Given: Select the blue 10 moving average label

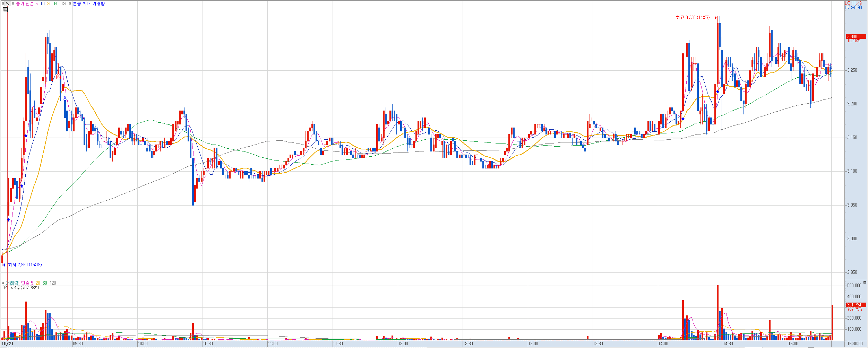Looking at the screenshot, I should coord(42,4).
